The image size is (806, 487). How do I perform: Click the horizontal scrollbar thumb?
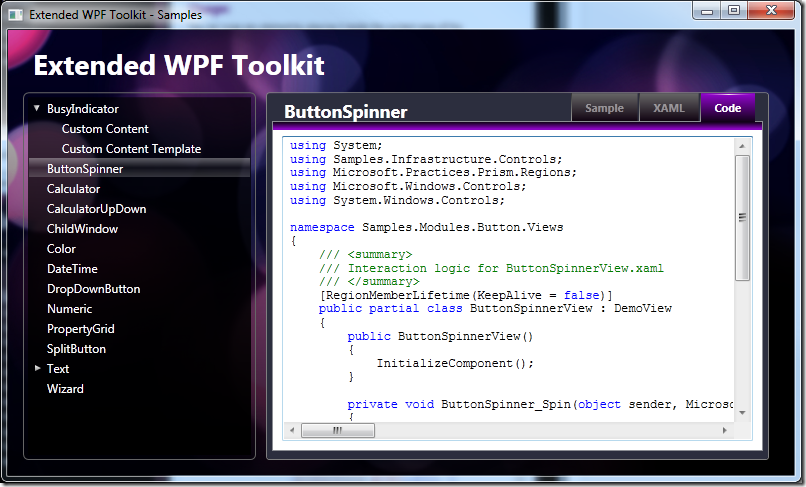click(338, 430)
